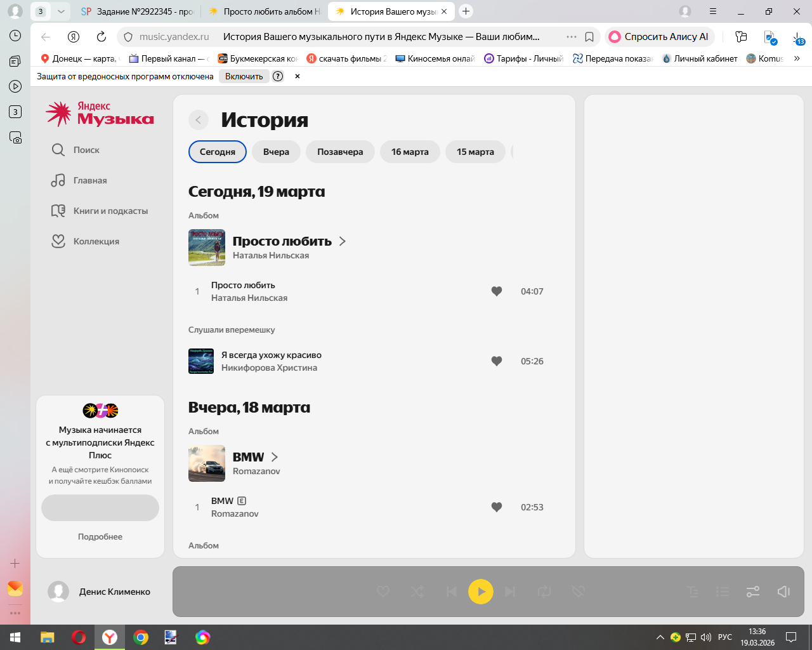812x650 pixels.
Task: Open the browser hamburger menu
Action: point(713,11)
